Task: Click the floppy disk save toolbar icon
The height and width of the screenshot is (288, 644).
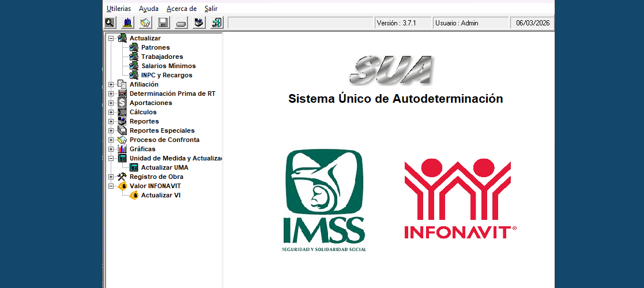Action: point(163,23)
